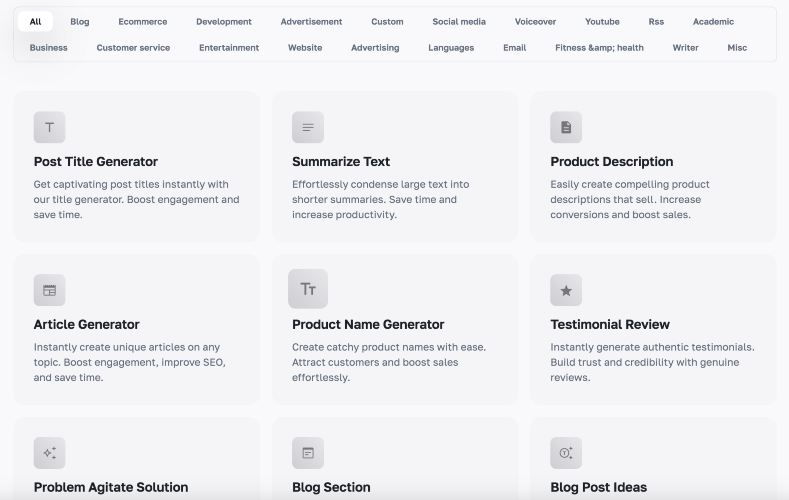Select the Email category tab
This screenshot has width=789, height=500.
[x=515, y=48]
